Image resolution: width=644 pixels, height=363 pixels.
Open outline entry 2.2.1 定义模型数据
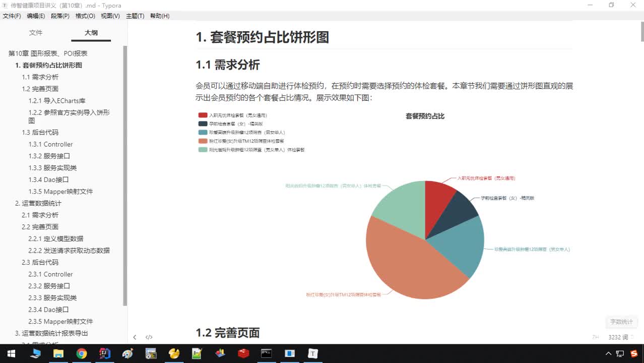(x=55, y=239)
